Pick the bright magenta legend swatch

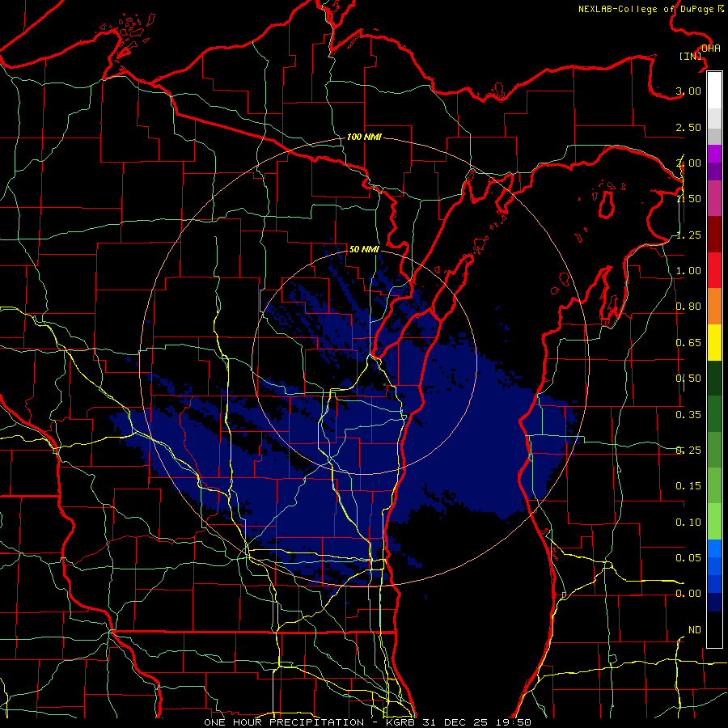point(714,154)
